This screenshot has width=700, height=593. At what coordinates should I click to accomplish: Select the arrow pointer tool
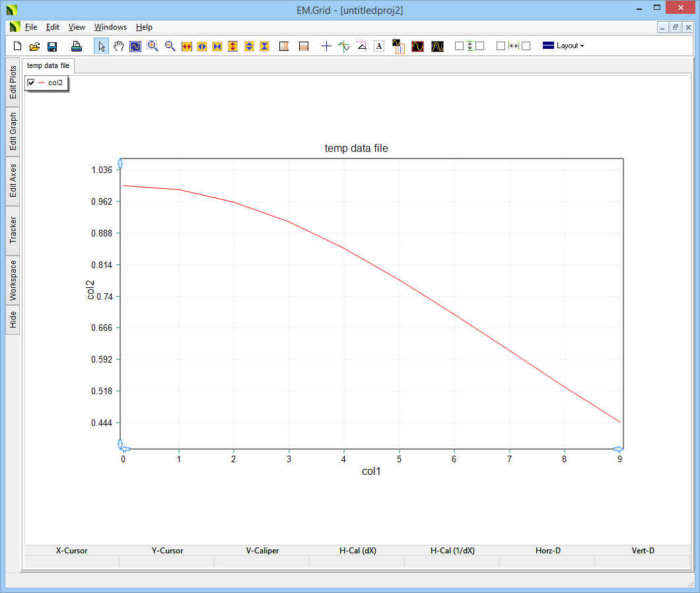pyautogui.click(x=102, y=46)
